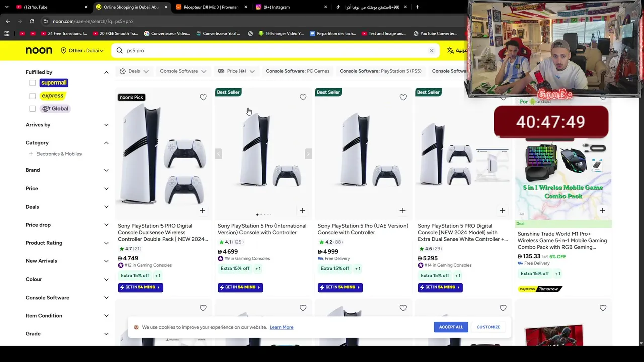
Task: Open the location pin 'Other - Dubai'
Action: tap(82, 51)
